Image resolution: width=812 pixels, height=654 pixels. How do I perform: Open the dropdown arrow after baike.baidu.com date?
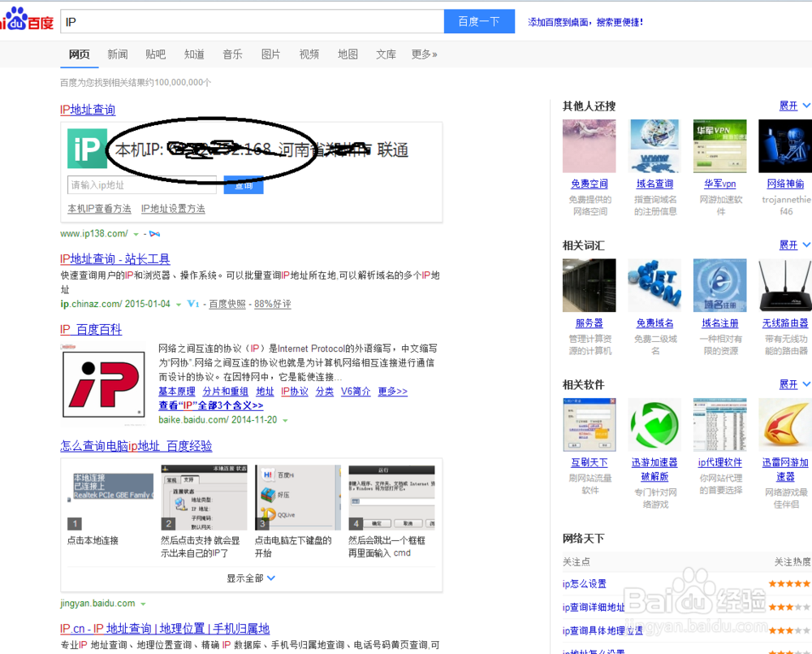285,420
